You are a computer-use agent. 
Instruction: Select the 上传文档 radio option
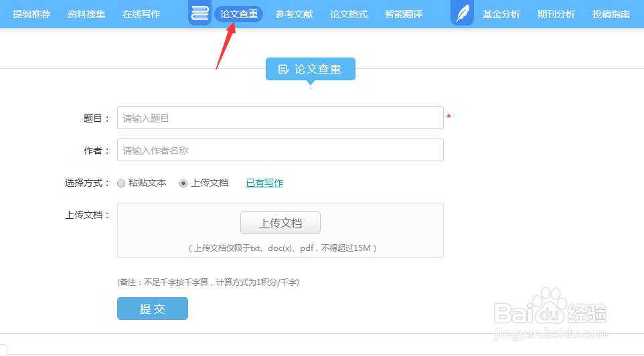pos(183,183)
